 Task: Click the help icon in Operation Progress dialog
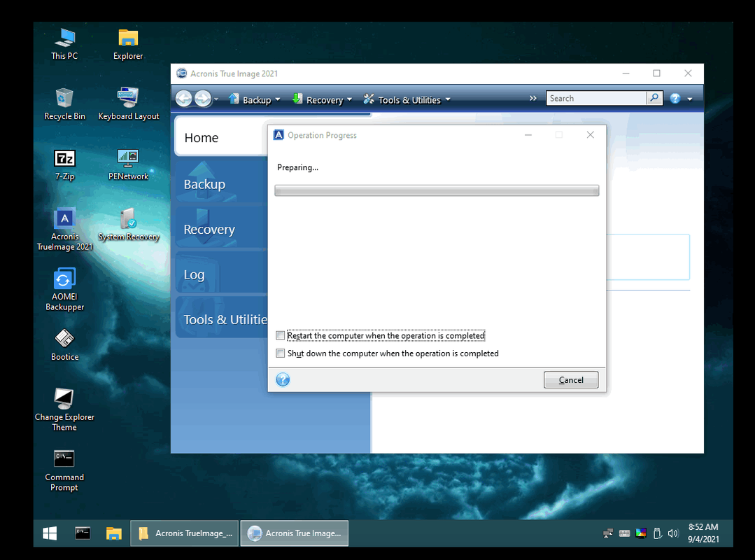pos(283,380)
